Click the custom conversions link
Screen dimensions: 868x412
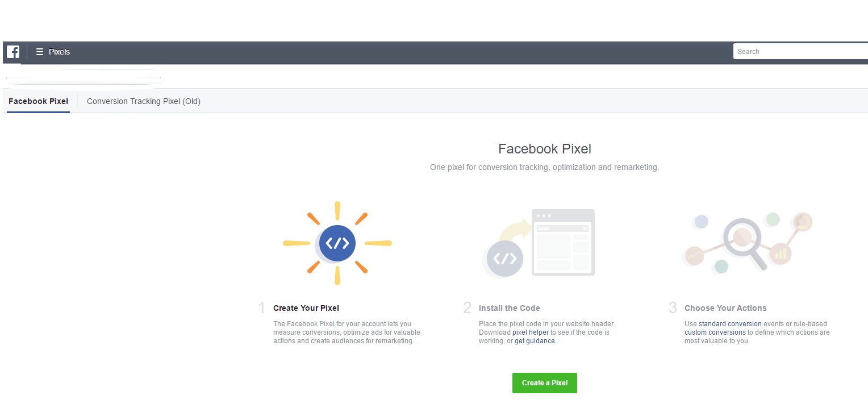tap(715, 332)
